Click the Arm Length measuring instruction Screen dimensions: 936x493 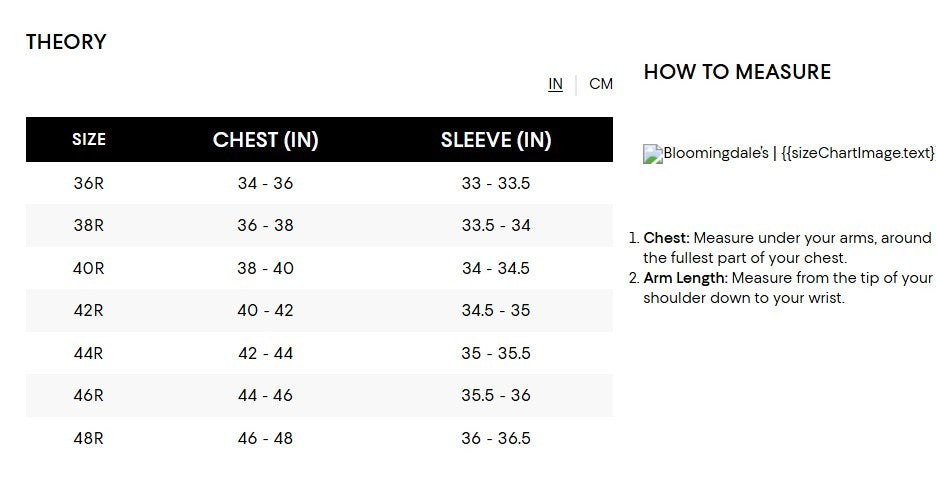click(787, 288)
